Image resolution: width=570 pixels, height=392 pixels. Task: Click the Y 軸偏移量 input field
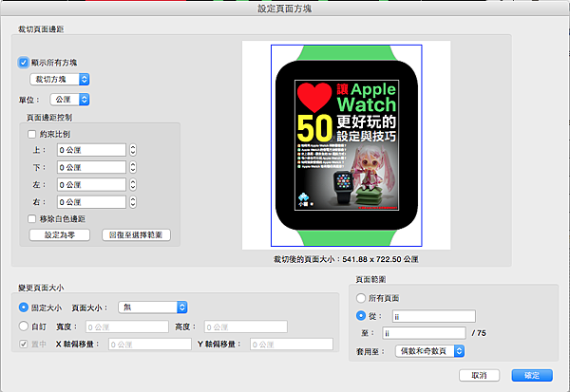pyautogui.click(x=292, y=345)
